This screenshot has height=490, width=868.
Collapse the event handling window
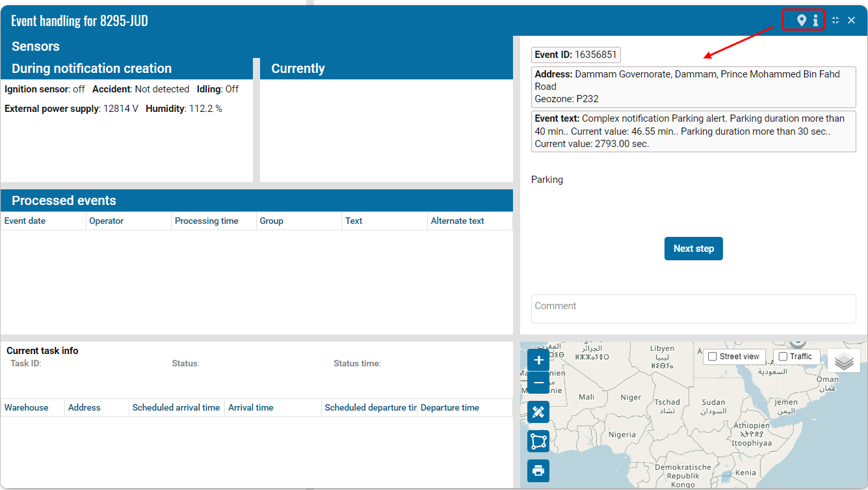point(836,21)
